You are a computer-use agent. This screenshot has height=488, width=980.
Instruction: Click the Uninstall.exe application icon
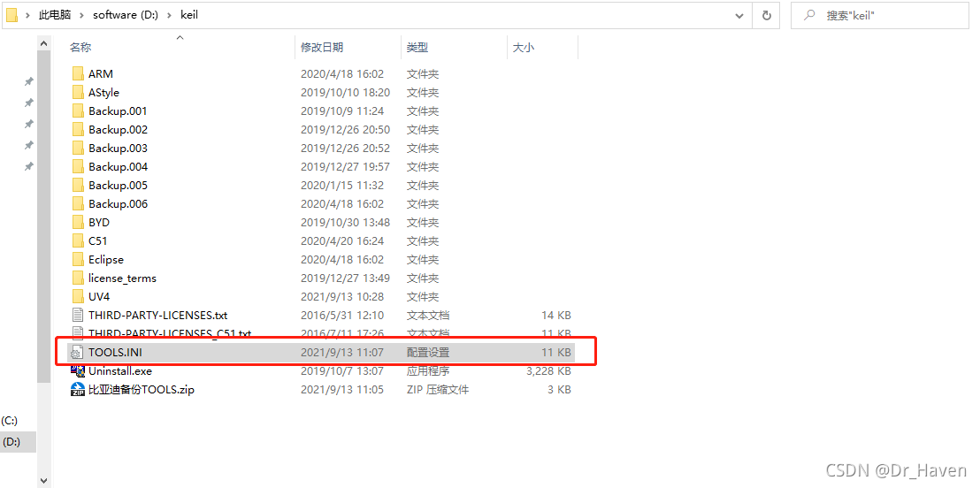click(78, 371)
